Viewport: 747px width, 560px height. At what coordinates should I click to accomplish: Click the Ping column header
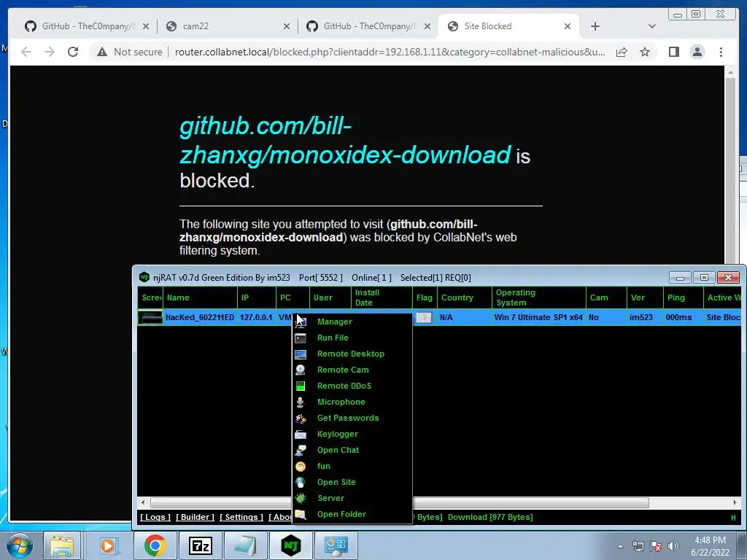(683, 297)
